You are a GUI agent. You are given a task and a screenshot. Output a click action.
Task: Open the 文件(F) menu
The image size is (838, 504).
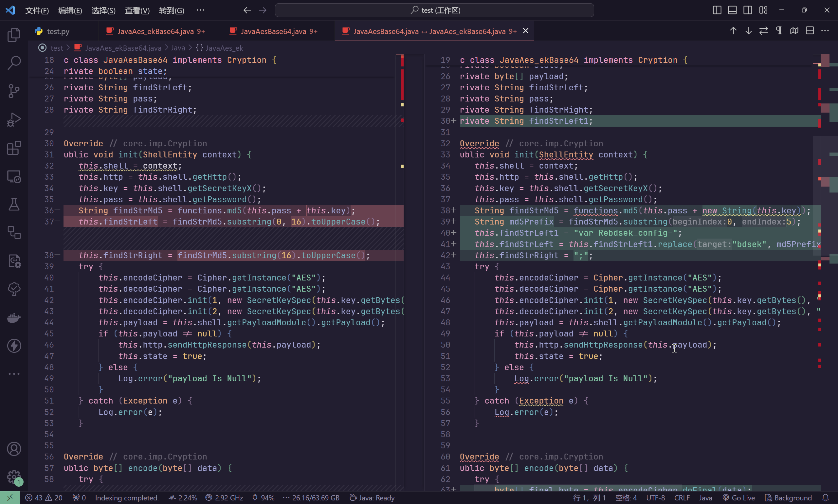37,10
